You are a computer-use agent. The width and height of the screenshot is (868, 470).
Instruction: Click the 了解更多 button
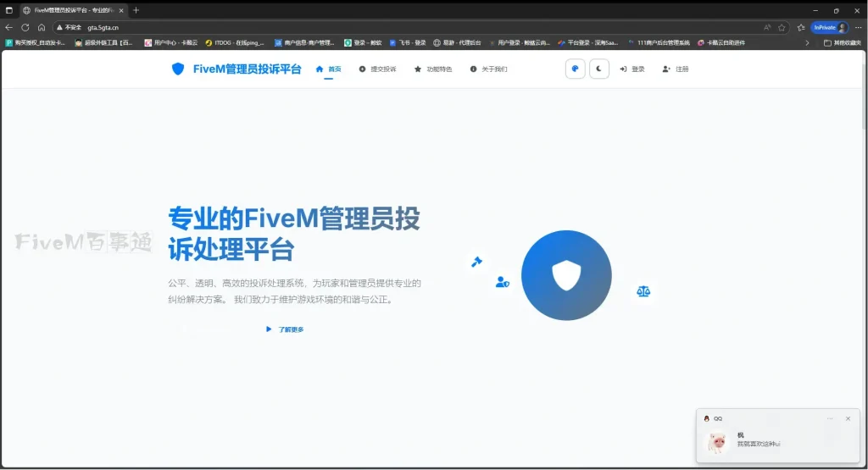pyautogui.click(x=285, y=329)
